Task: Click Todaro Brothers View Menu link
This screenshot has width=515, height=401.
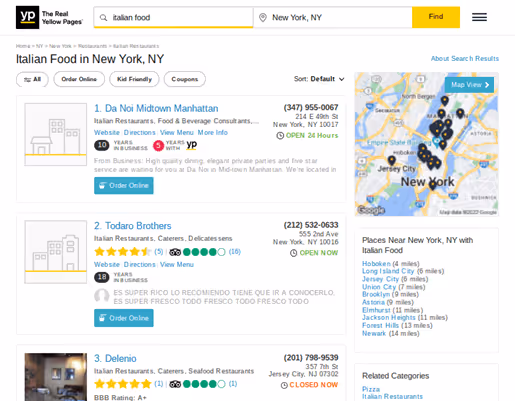Action: pos(177,264)
